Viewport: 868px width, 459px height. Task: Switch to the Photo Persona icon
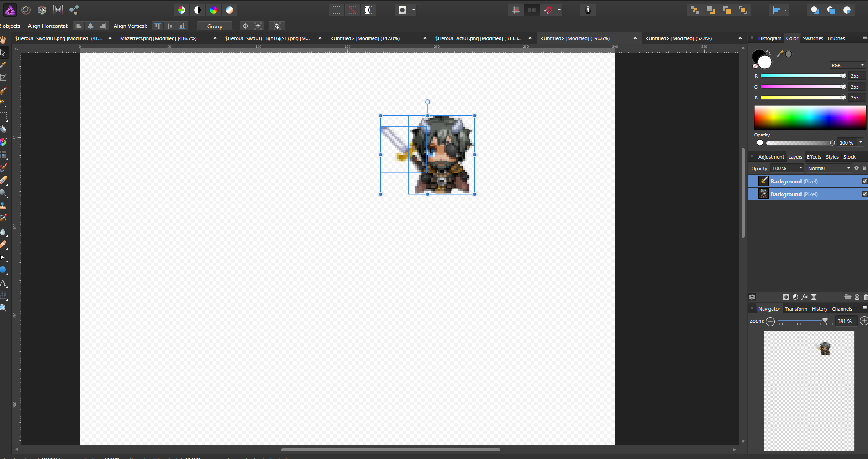(x=10, y=10)
